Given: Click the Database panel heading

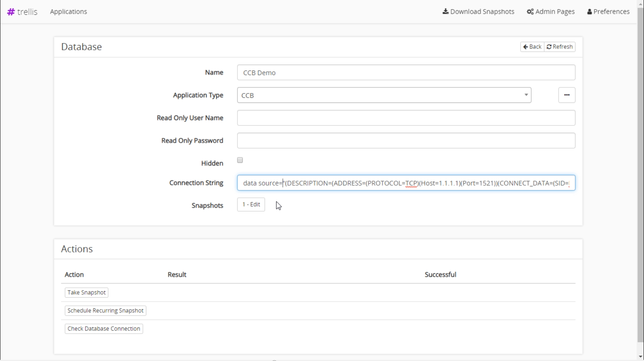Looking at the screenshot, I should pyautogui.click(x=82, y=47).
